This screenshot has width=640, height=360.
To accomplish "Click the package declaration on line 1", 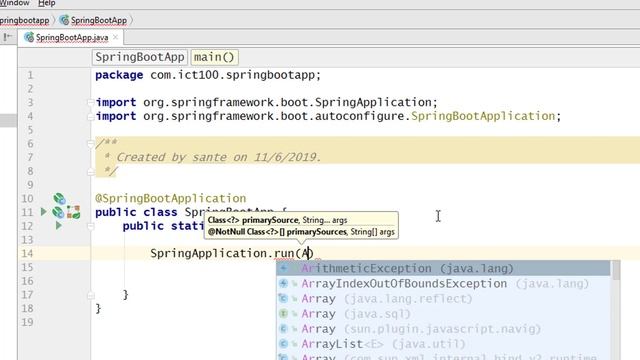I will [x=208, y=75].
